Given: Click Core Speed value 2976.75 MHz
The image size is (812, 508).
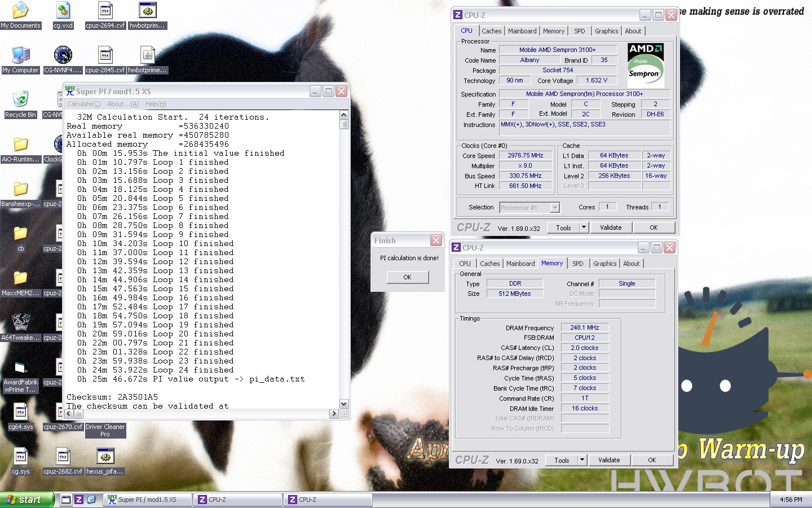Looking at the screenshot, I should click(526, 155).
